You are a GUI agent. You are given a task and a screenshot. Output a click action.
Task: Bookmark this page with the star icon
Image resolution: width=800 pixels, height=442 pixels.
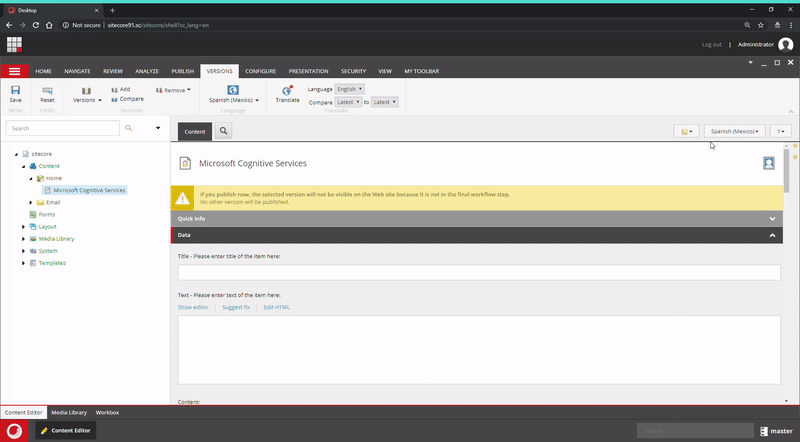pos(761,25)
